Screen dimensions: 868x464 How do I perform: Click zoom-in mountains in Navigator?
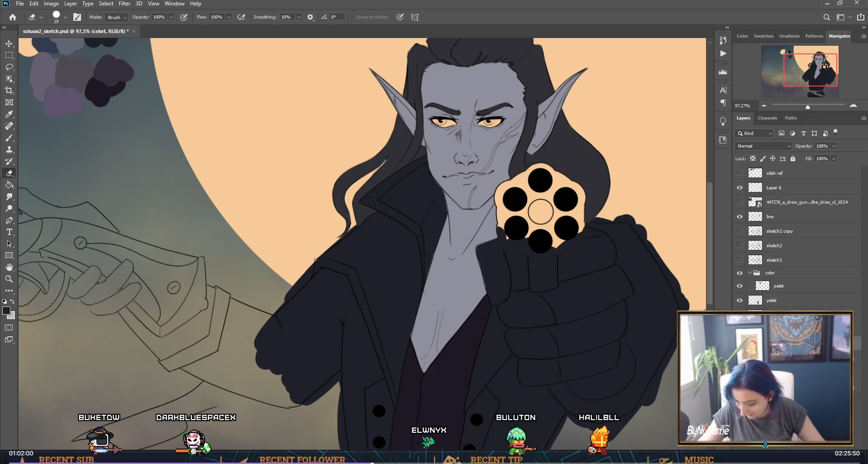pos(853,105)
